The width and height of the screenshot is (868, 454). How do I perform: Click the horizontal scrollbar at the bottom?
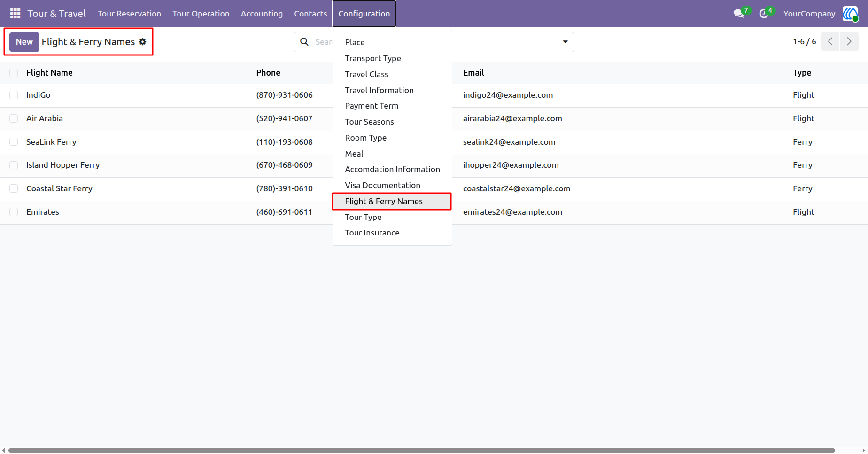[421, 450]
